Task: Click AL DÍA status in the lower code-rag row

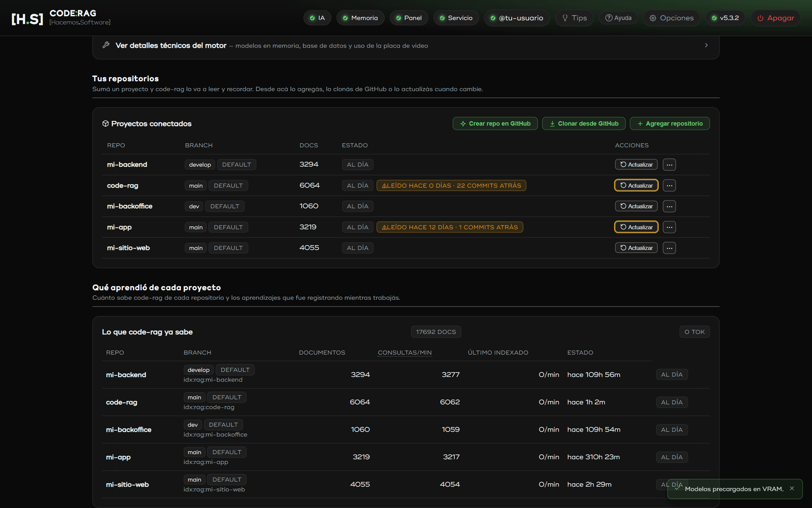Action: point(672,402)
